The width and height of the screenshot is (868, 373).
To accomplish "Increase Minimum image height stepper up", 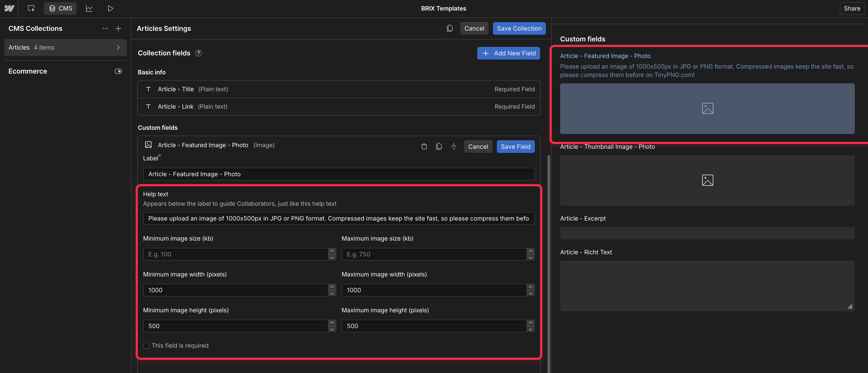I will click(x=332, y=323).
